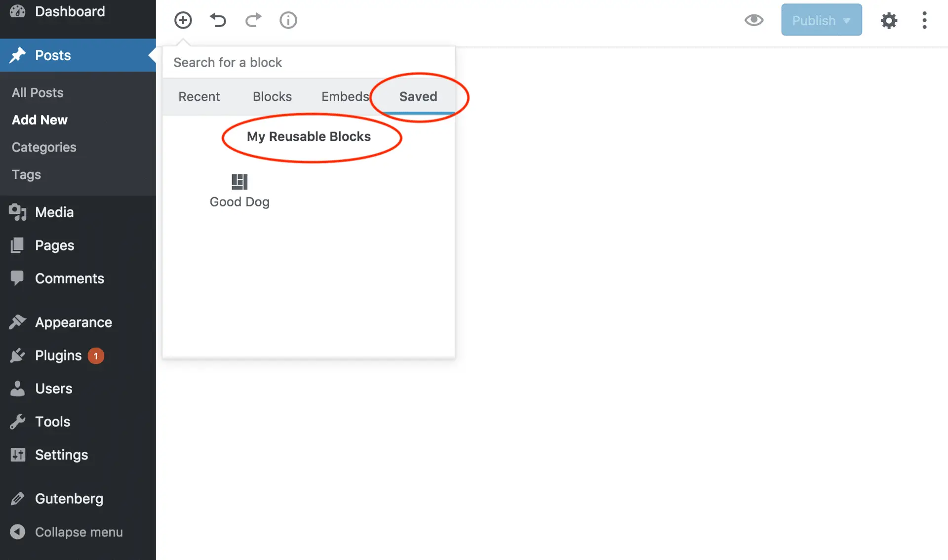Screen dimensions: 948x560
Task: Switch to the Blocks tab
Action: click(x=271, y=96)
